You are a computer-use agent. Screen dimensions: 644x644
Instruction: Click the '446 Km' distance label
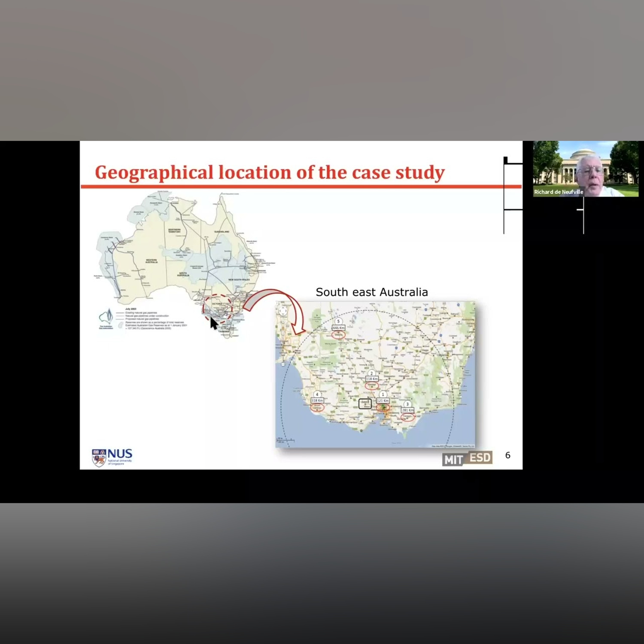338,328
